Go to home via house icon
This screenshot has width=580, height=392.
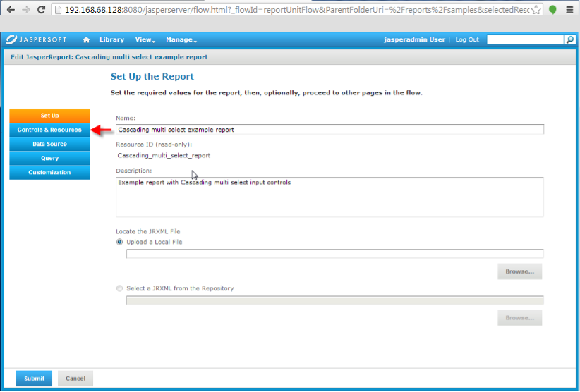coord(86,39)
